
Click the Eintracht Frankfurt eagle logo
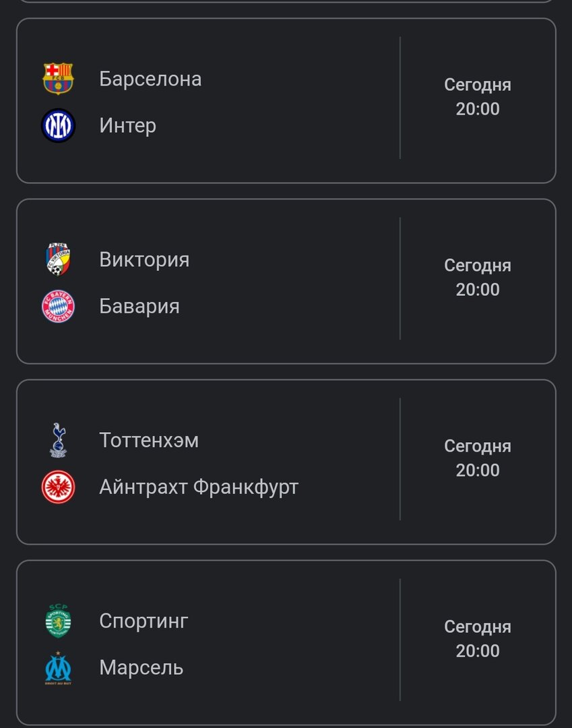[x=58, y=487]
